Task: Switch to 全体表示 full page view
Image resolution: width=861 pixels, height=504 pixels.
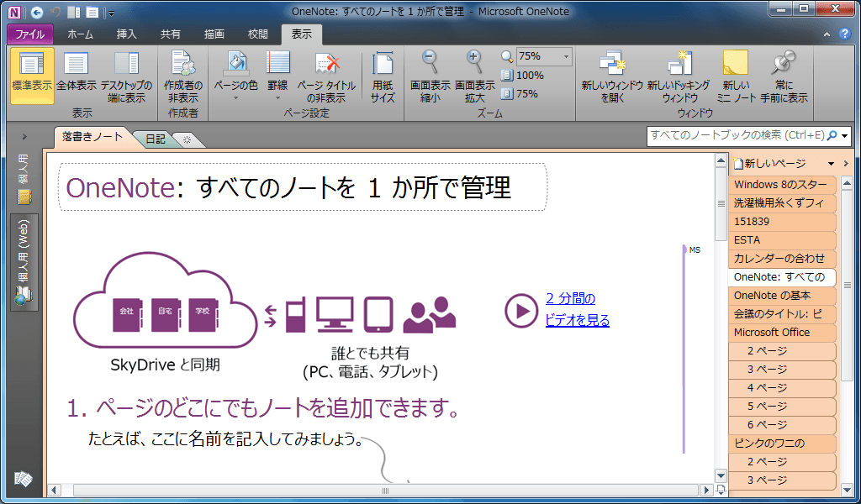Action: [x=77, y=76]
